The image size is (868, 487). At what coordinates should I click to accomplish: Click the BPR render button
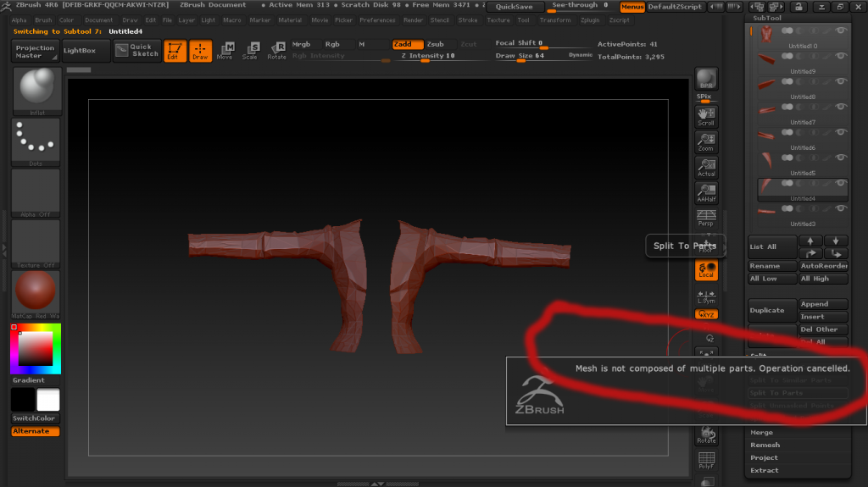point(706,79)
